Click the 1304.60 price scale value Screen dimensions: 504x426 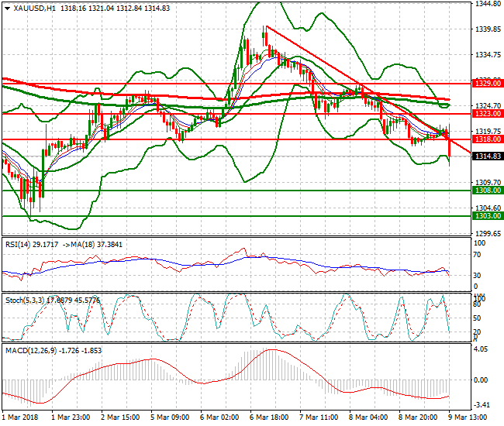tap(488, 208)
